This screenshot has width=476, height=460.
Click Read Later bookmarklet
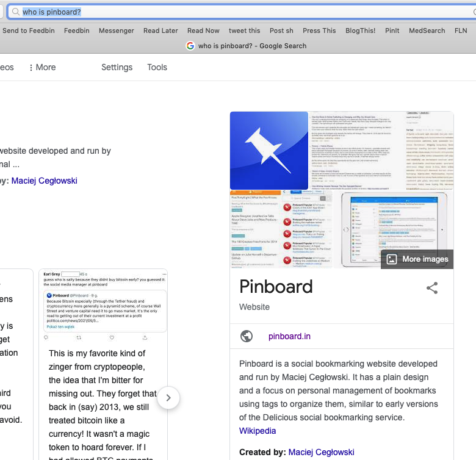160,31
